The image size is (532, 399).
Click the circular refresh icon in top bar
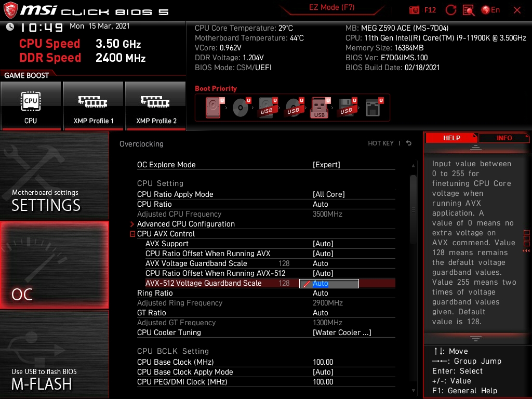(450, 10)
